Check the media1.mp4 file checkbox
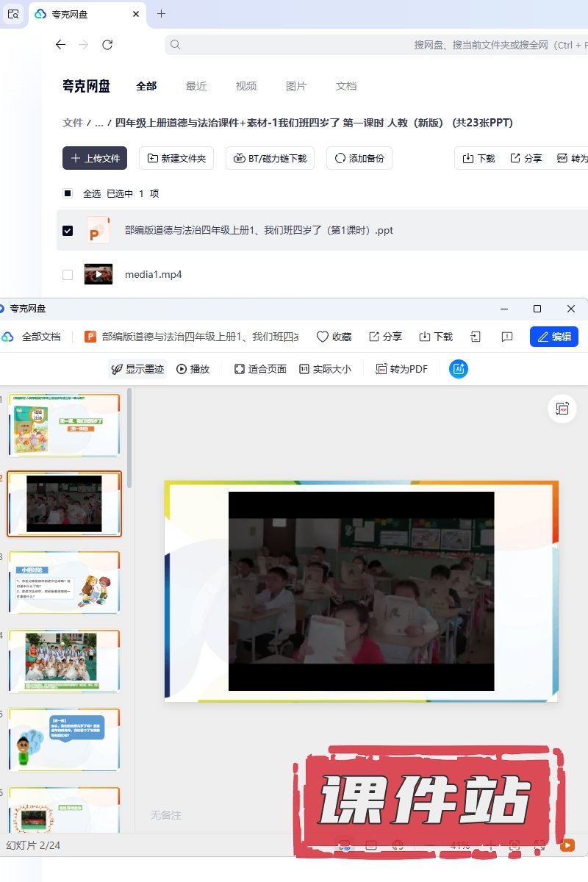The width and height of the screenshot is (588, 882). click(x=68, y=275)
